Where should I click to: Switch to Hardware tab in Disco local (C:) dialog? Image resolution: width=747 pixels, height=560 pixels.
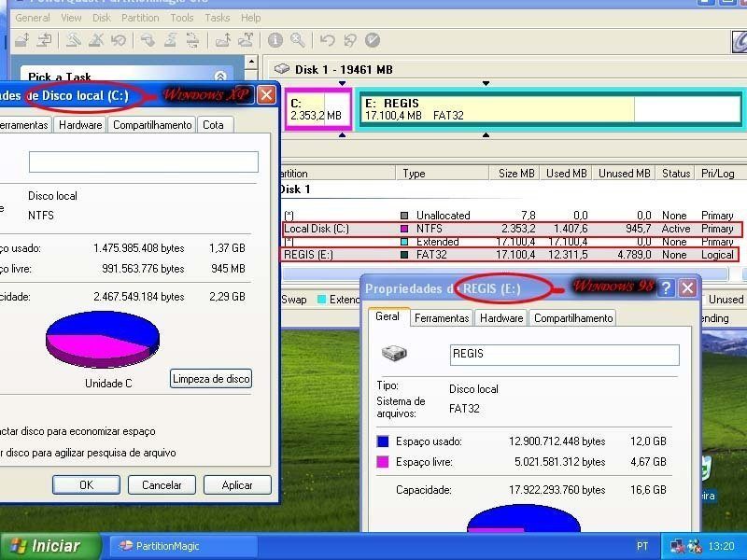(80, 125)
